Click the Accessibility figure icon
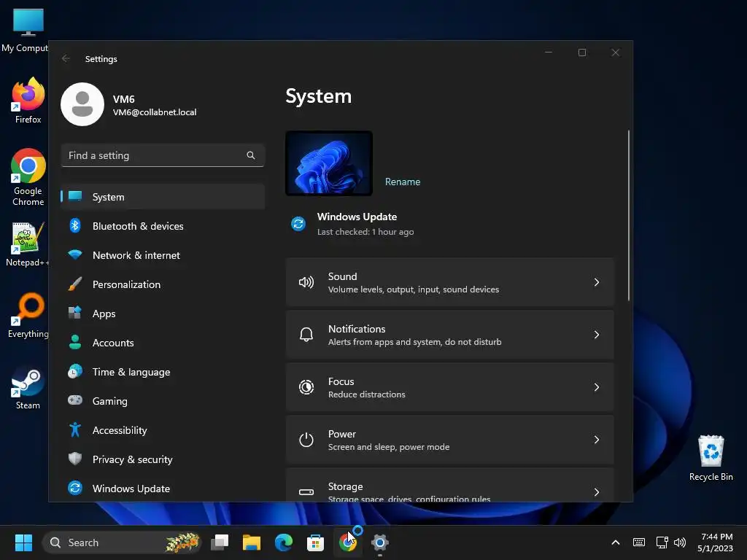The image size is (747, 560). pyautogui.click(x=75, y=429)
